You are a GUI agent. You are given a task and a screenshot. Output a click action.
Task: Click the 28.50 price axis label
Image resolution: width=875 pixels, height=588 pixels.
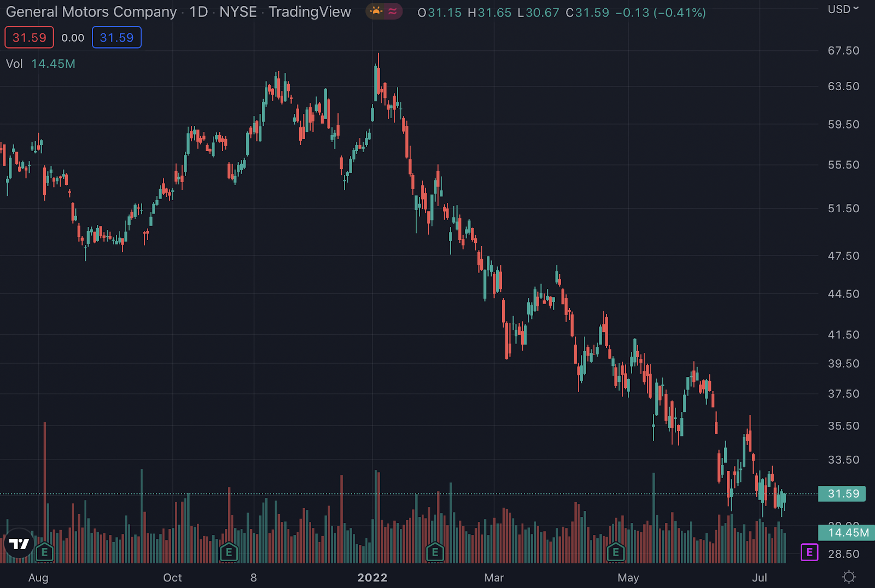click(843, 554)
